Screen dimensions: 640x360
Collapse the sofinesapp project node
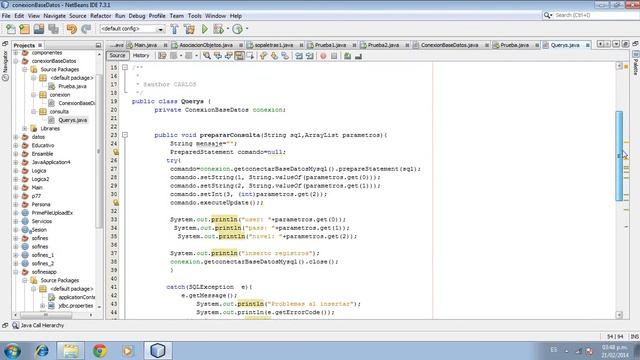16,272
